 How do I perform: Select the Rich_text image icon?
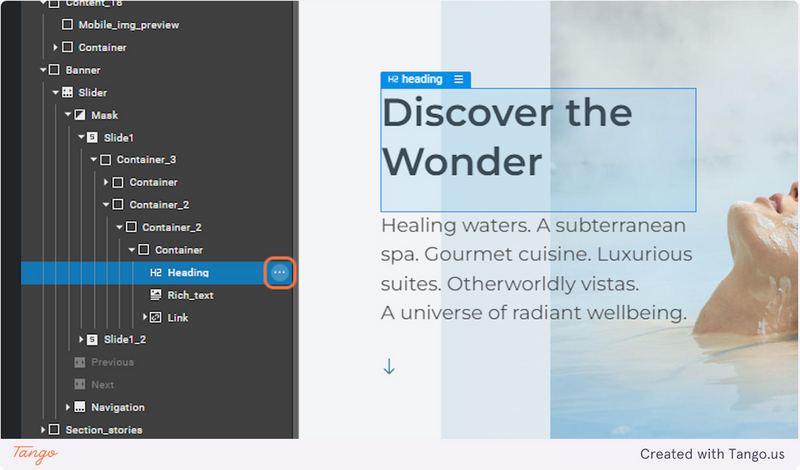tap(156, 294)
